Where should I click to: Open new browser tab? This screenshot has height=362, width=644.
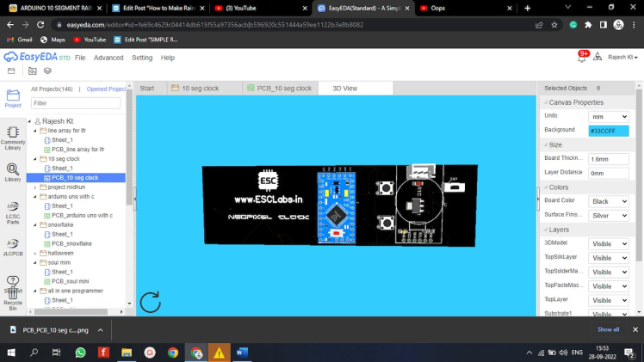pyautogui.click(x=528, y=8)
